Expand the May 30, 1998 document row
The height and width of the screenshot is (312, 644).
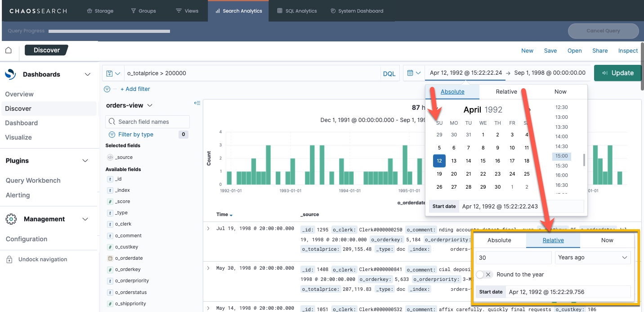[x=209, y=268]
